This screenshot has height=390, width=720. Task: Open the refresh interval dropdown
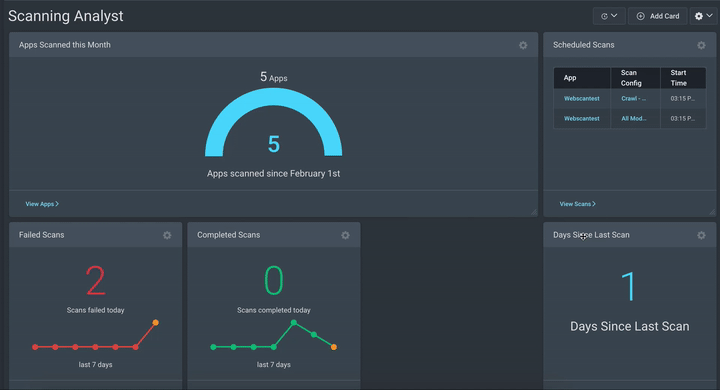(609, 16)
